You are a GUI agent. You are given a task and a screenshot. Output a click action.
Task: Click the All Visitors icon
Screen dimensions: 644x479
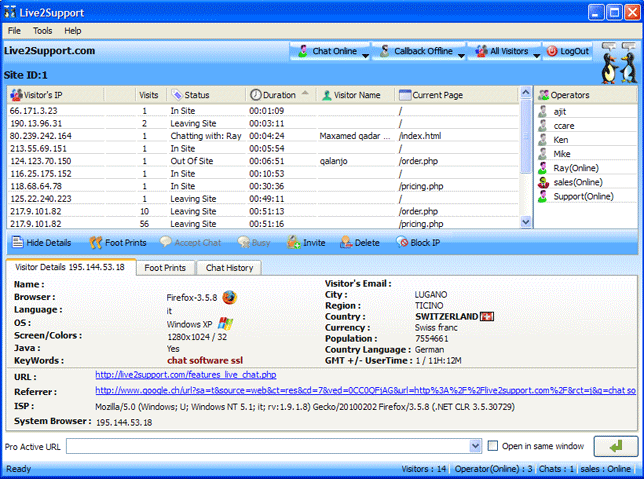[481, 51]
